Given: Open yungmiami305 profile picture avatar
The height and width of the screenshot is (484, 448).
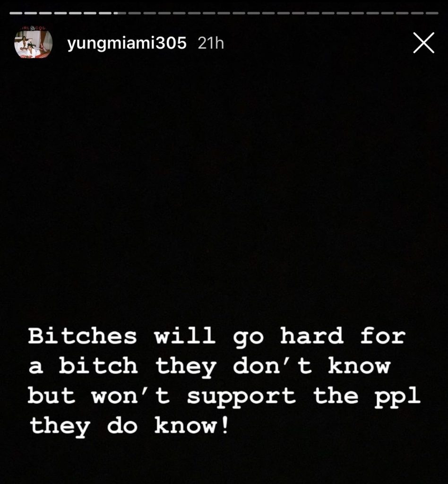Looking at the screenshot, I should (x=34, y=43).
